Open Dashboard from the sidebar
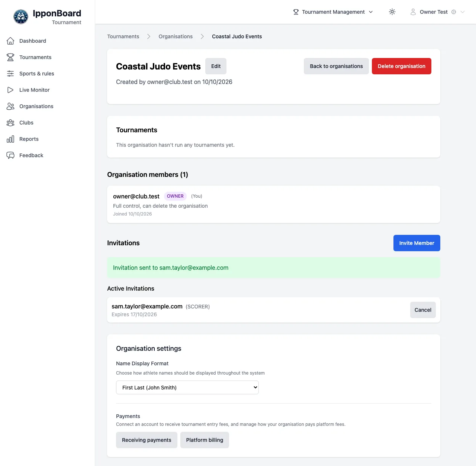 click(33, 41)
